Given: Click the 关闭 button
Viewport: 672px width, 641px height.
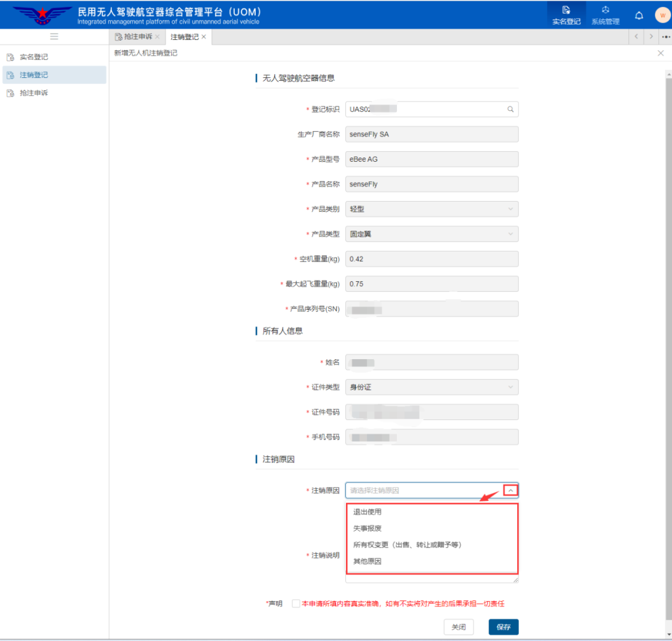Looking at the screenshot, I should tap(459, 627).
